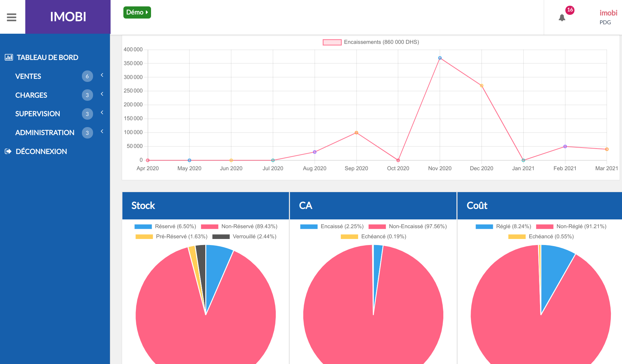
Task: Toggle Réservé legend in Stock chart
Action: pyautogui.click(x=165, y=226)
